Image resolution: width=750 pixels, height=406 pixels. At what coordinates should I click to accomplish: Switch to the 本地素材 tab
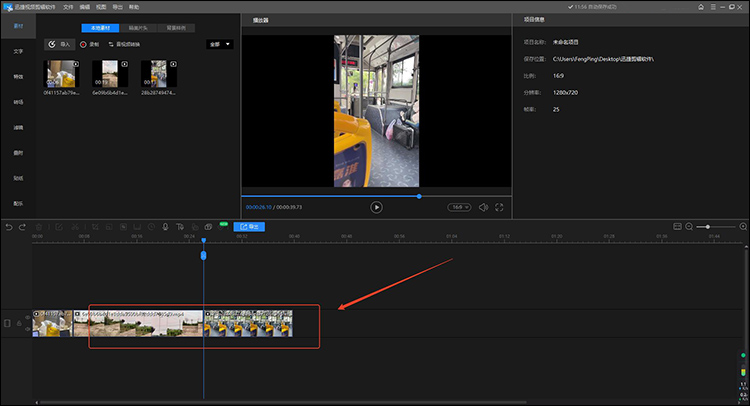click(x=100, y=28)
